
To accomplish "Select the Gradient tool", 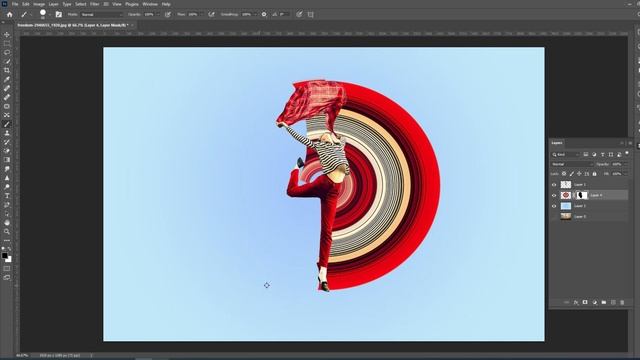I will pyautogui.click(x=7, y=160).
